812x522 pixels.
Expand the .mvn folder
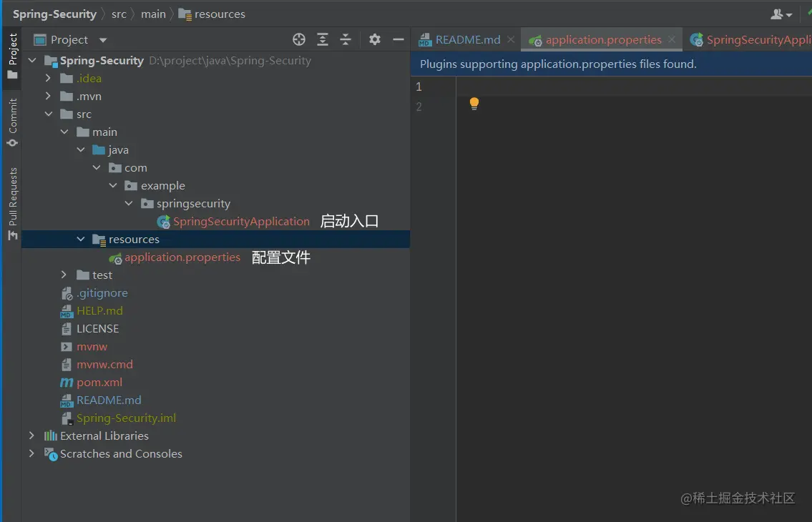48,97
